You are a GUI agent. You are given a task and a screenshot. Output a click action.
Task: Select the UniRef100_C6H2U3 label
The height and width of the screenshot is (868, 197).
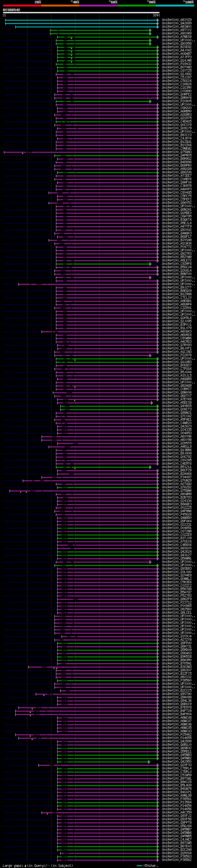177,108
